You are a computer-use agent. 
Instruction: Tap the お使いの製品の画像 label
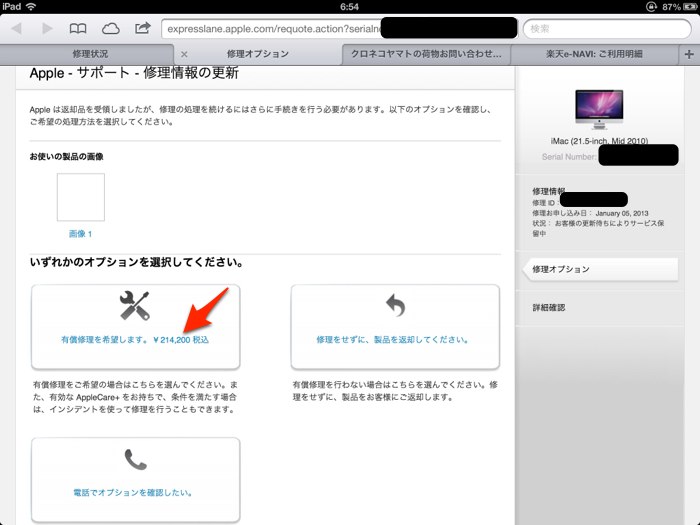pyautogui.click(x=67, y=157)
